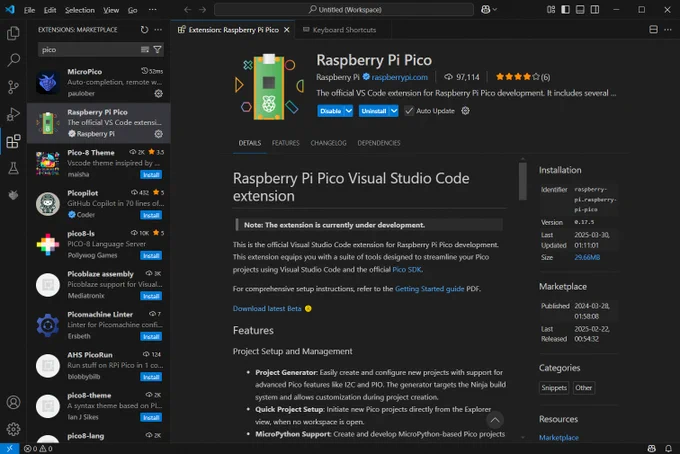
Task: Open the Manage gear in activity bar
Action: tap(13, 429)
